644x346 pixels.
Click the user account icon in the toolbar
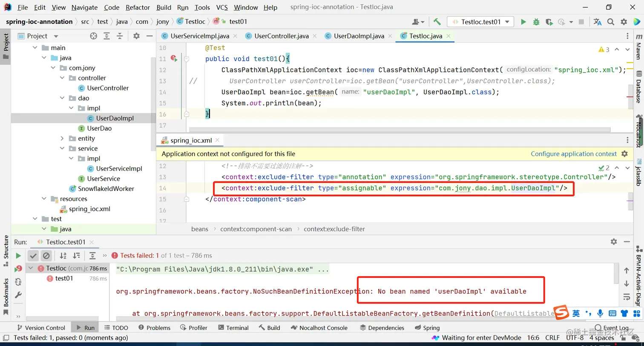click(418, 22)
